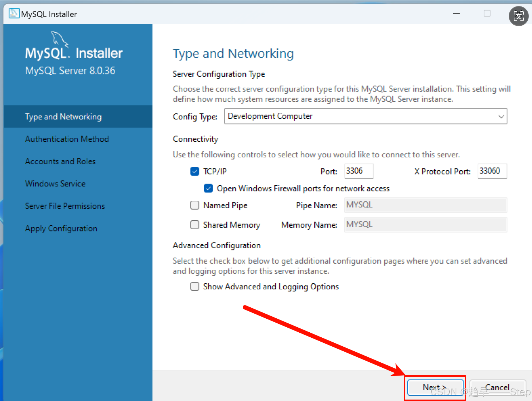The image size is (532, 401).
Task: Enable the Named Pipe checkbox
Action: 195,205
